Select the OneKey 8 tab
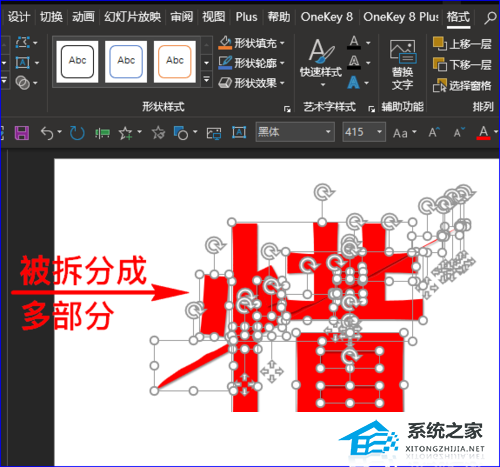The image size is (500, 467). pyautogui.click(x=327, y=17)
